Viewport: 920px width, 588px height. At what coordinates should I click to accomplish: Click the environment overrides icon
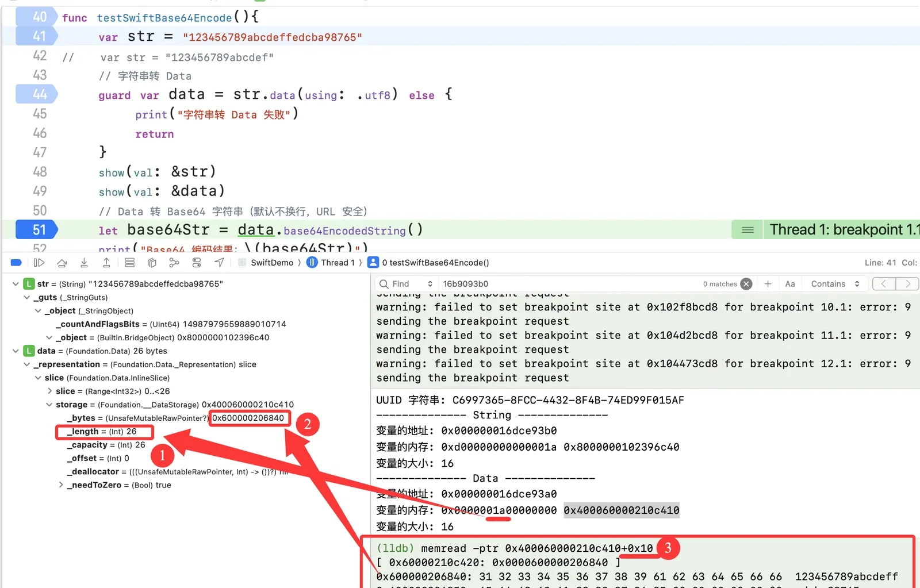[197, 263]
